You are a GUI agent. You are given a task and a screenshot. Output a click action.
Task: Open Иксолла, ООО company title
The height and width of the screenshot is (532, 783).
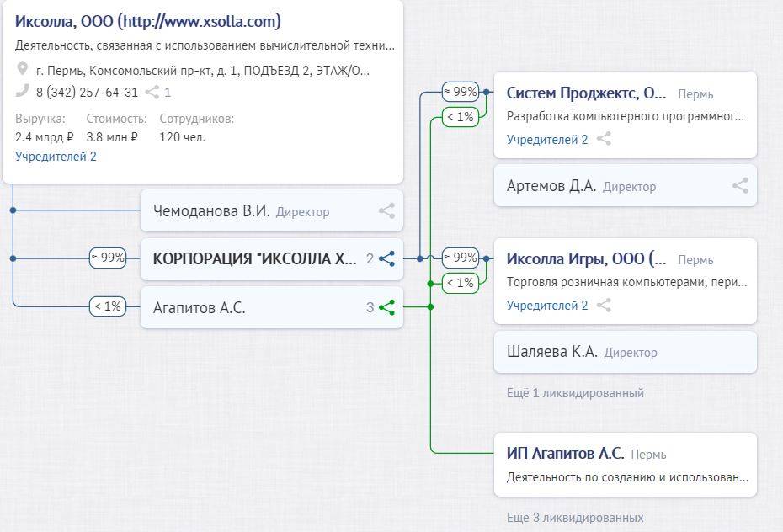tap(148, 22)
